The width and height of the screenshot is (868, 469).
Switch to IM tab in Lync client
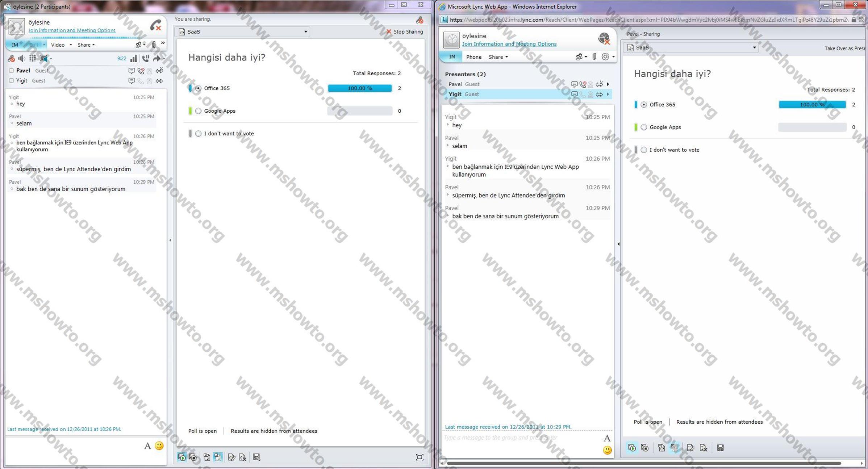pos(15,45)
